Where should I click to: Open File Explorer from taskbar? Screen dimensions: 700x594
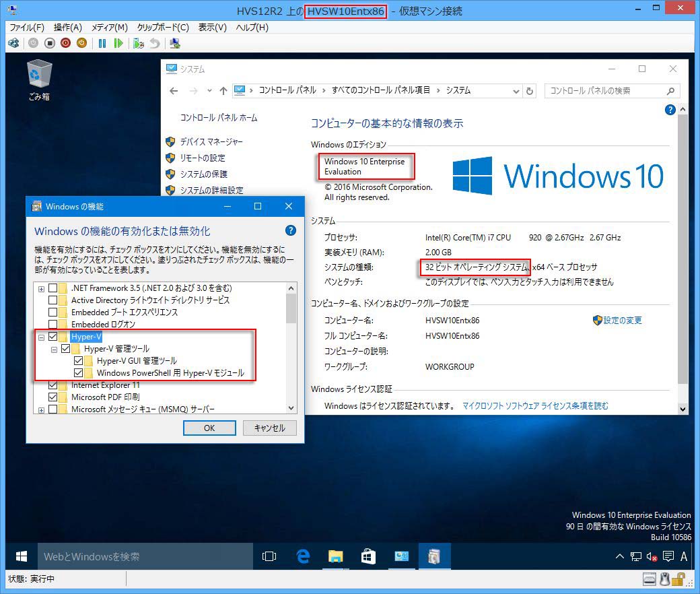point(336,556)
